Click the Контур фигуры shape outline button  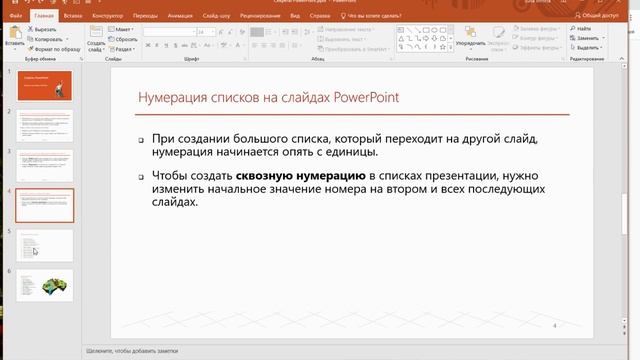535,38
